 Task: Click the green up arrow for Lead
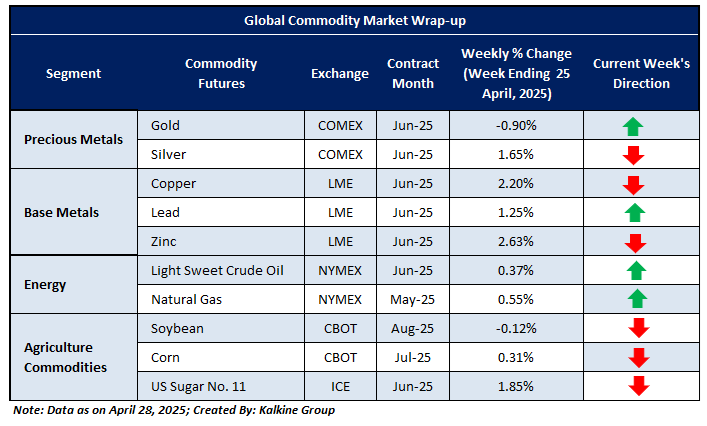tap(632, 213)
